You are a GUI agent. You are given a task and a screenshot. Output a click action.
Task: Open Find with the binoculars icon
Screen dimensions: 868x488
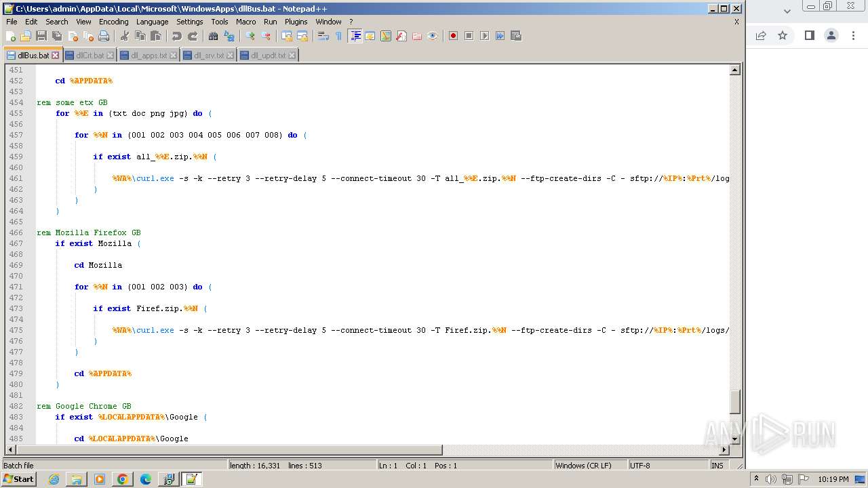click(x=214, y=36)
